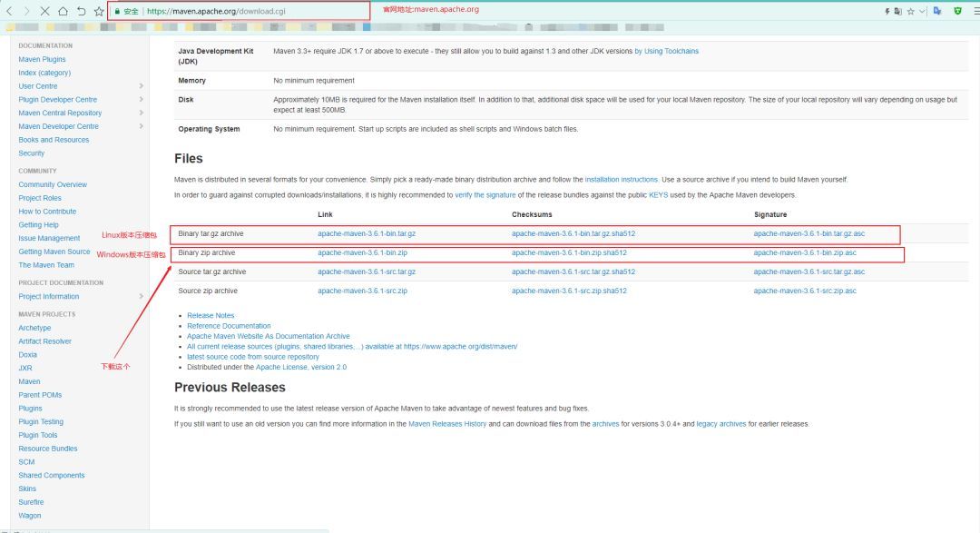Expand the Project Information sidebar arrow

pos(142,297)
